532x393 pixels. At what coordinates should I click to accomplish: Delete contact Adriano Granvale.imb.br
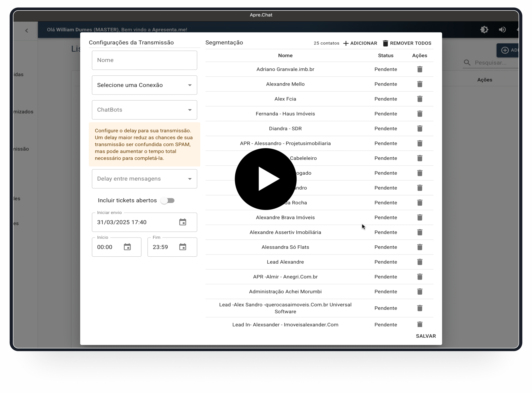pos(420,69)
